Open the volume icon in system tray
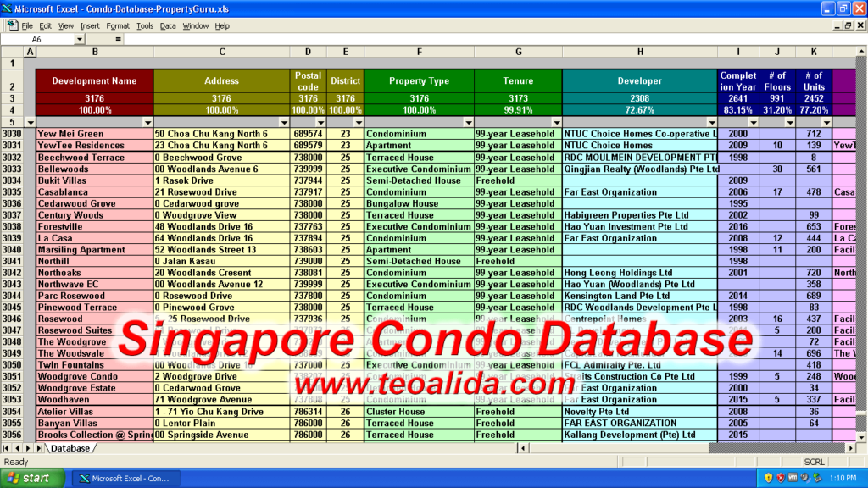 (x=805, y=477)
